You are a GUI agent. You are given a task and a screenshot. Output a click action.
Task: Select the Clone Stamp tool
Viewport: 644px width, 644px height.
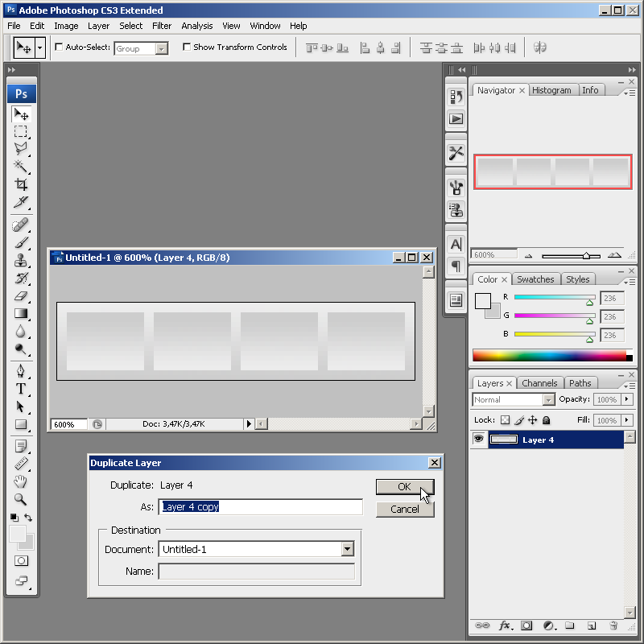[x=21, y=260]
